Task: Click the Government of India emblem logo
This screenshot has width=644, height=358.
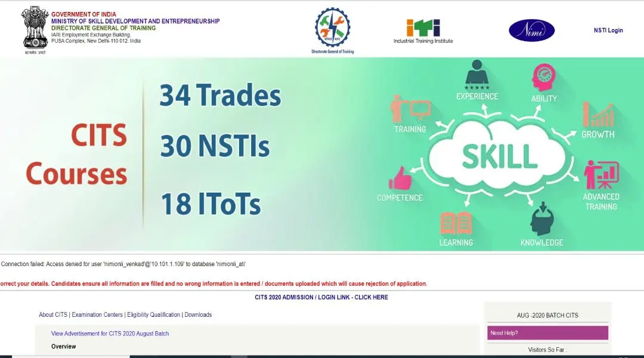Action: [35, 29]
